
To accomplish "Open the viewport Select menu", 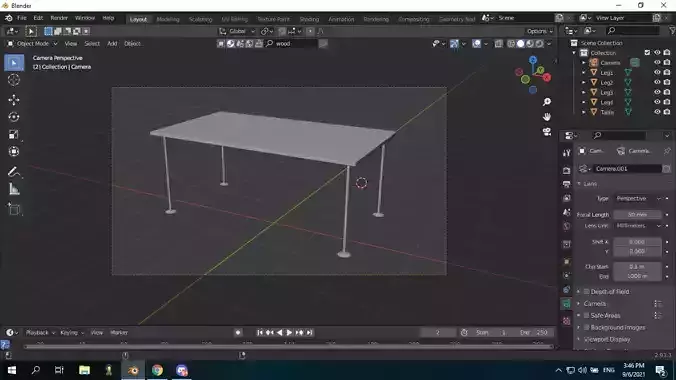I will click(x=92, y=44).
